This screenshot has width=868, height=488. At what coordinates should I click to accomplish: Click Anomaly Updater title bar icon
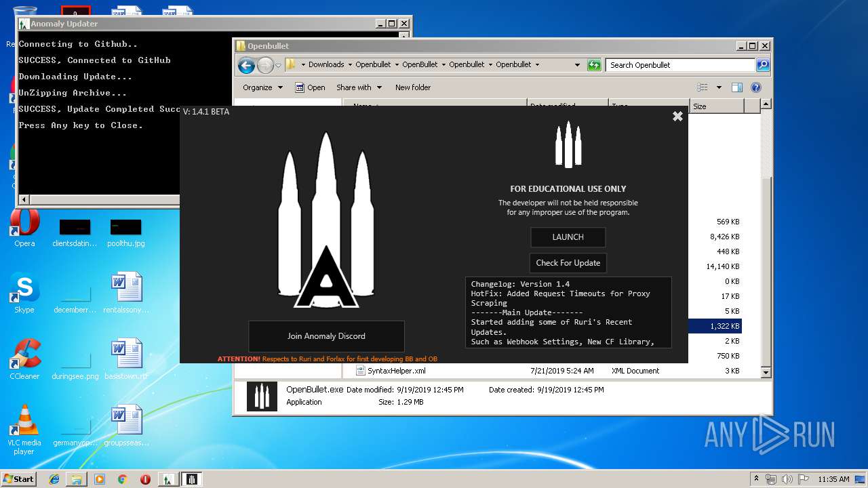[x=24, y=24]
